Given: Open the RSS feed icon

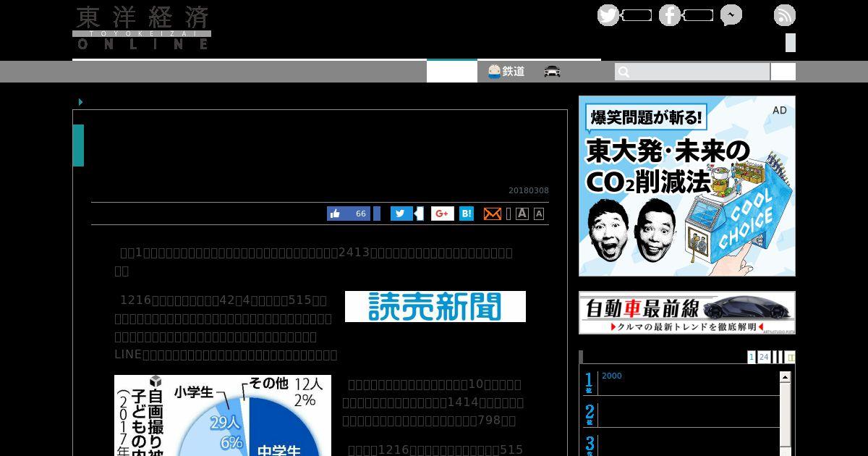Looking at the screenshot, I should pos(785,15).
